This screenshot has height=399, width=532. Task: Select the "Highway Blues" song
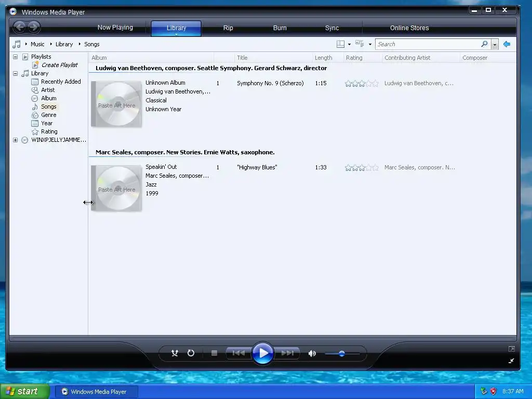pyautogui.click(x=257, y=167)
